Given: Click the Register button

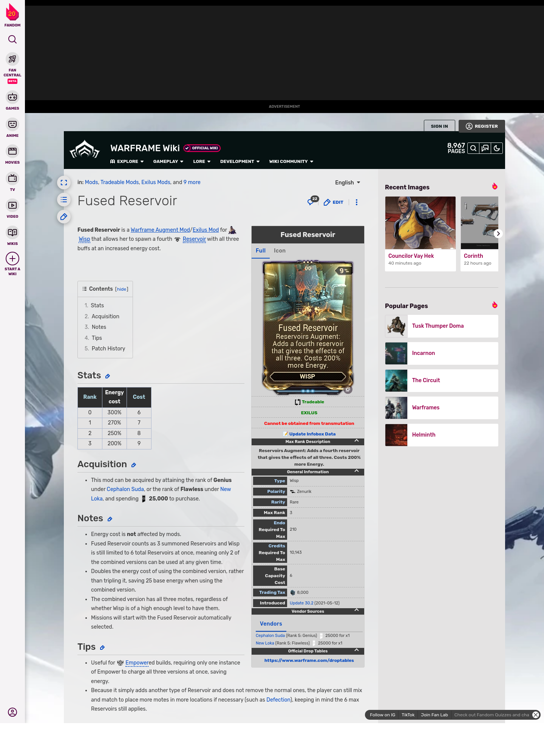Looking at the screenshot, I should [482, 126].
